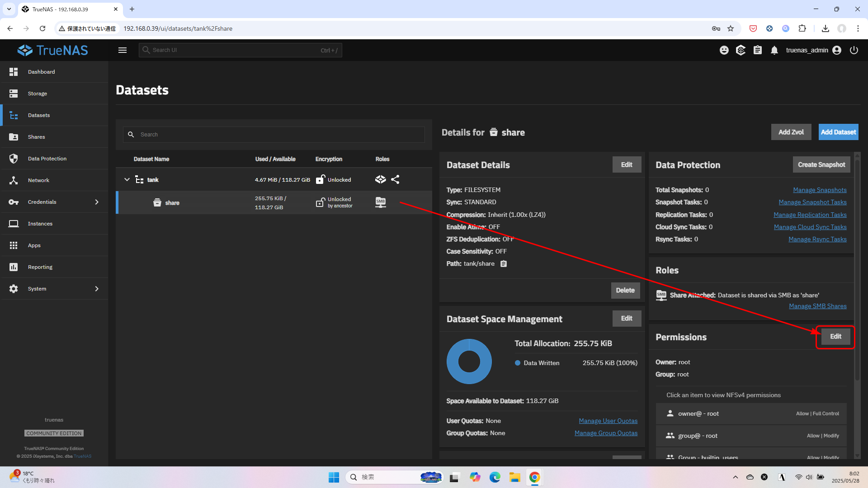This screenshot has width=868, height=488.
Task: Open the new browser tab button
Action: tap(132, 9)
